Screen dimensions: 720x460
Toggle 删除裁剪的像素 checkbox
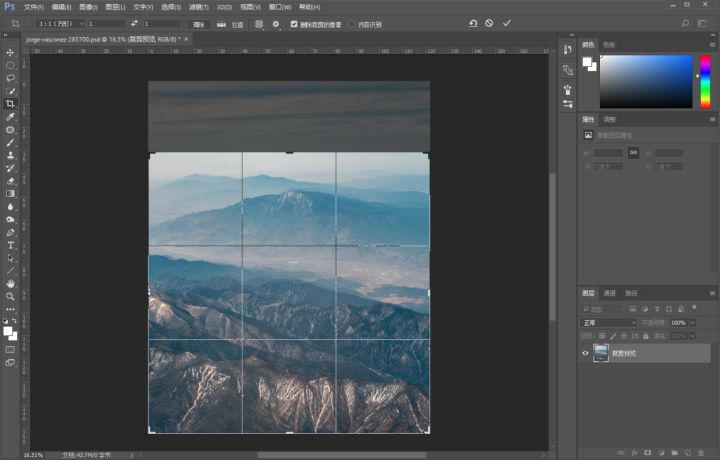point(294,23)
